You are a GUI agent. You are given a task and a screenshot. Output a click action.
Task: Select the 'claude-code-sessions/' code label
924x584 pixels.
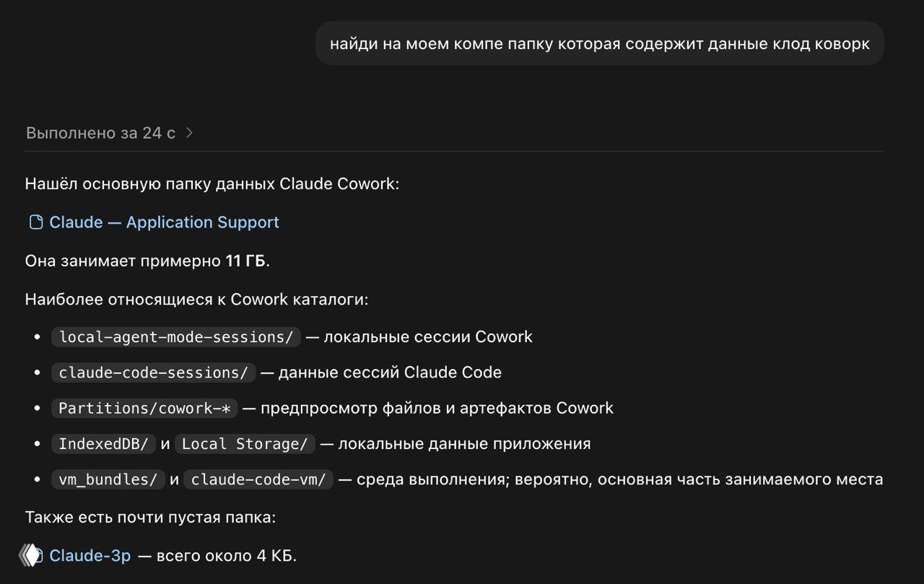click(x=153, y=372)
